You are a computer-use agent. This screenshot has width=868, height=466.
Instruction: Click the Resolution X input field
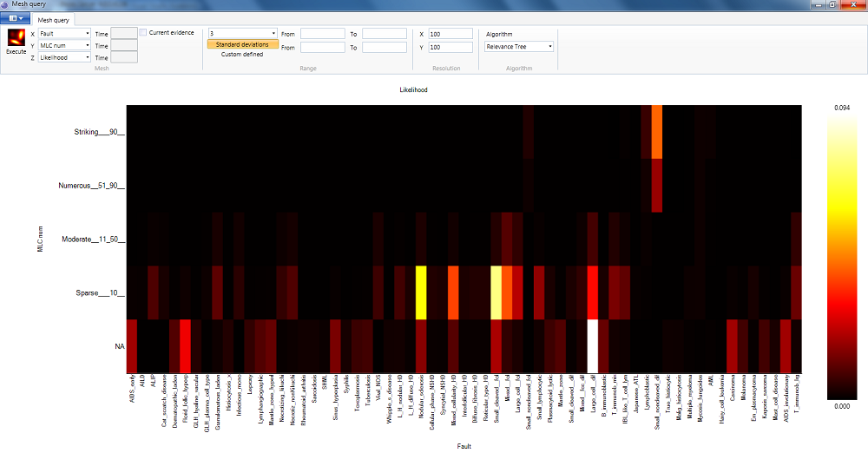(450, 34)
